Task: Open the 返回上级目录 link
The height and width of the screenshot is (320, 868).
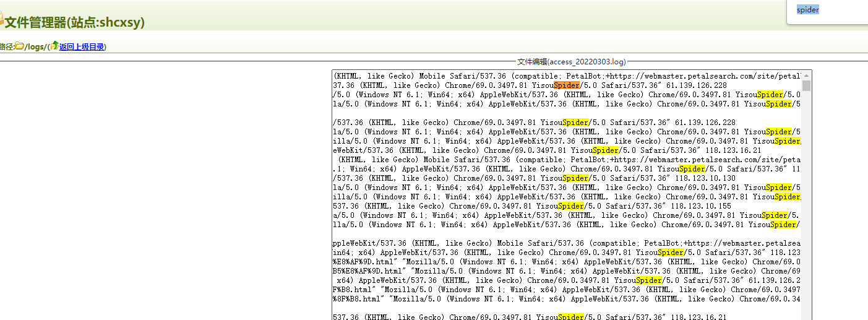Action: tap(82, 47)
